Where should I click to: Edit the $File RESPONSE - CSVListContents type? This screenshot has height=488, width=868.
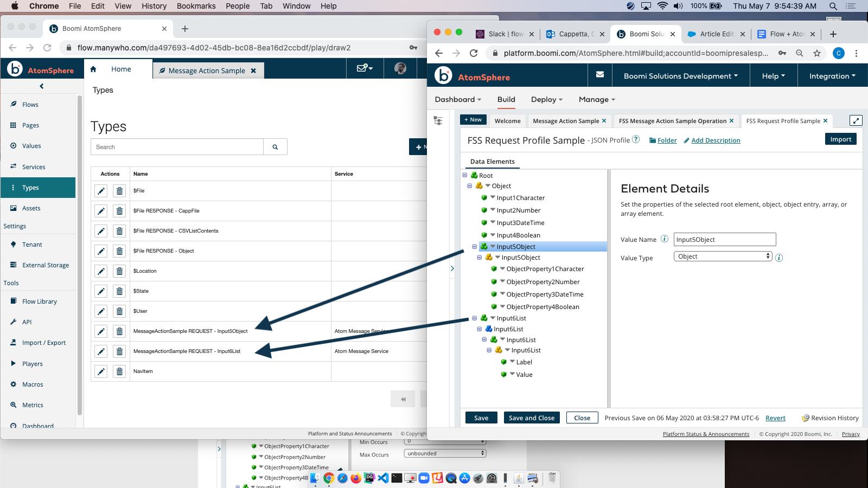click(x=101, y=231)
